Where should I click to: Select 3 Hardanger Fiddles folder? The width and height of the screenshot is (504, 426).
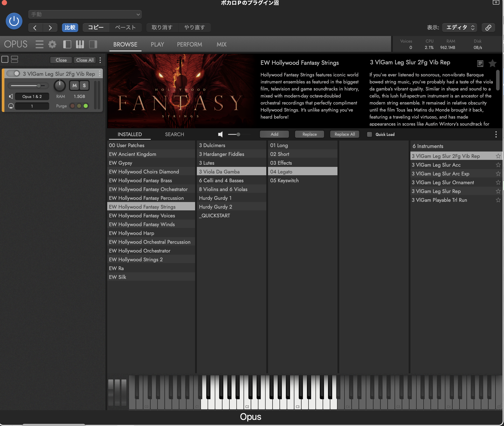coord(232,154)
